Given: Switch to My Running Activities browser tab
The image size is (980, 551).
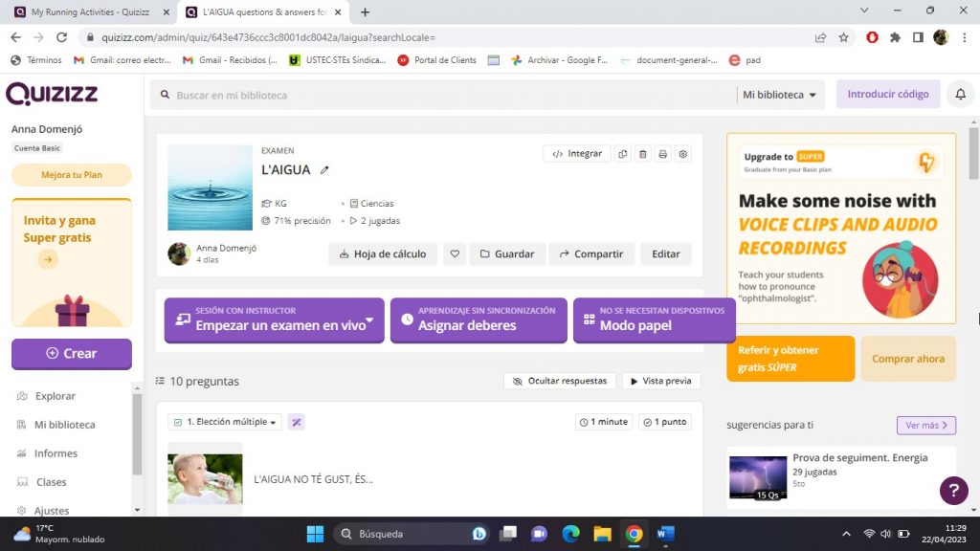Looking at the screenshot, I should (x=91, y=12).
